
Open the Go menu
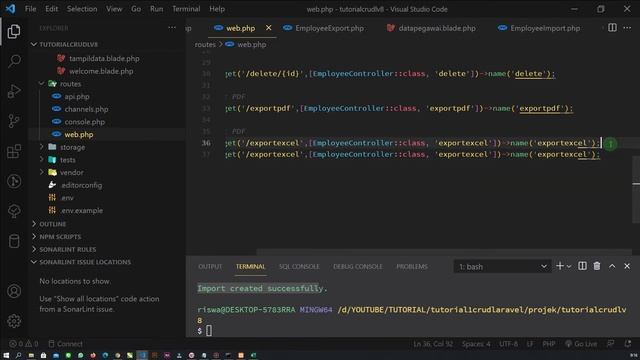pyautogui.click(x=136, y=9)
